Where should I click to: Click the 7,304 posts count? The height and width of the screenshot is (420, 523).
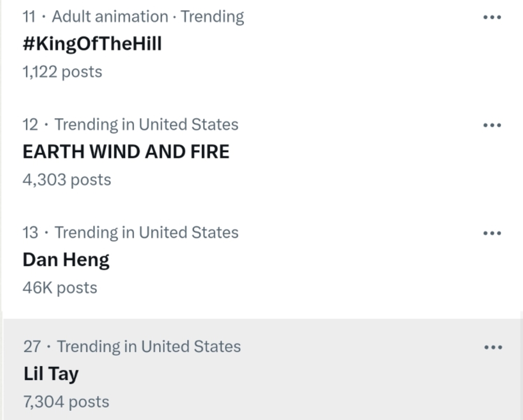[x=66, y=402]
